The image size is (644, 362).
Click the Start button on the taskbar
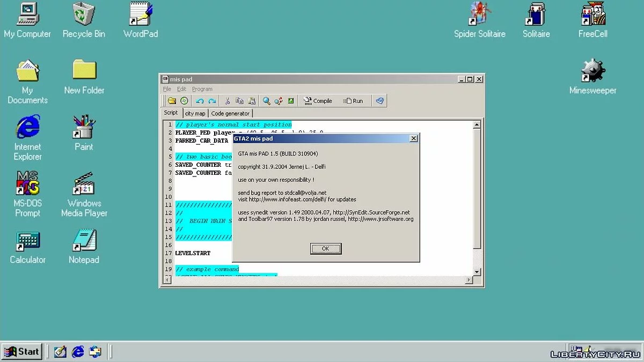[x=22, y=352]
